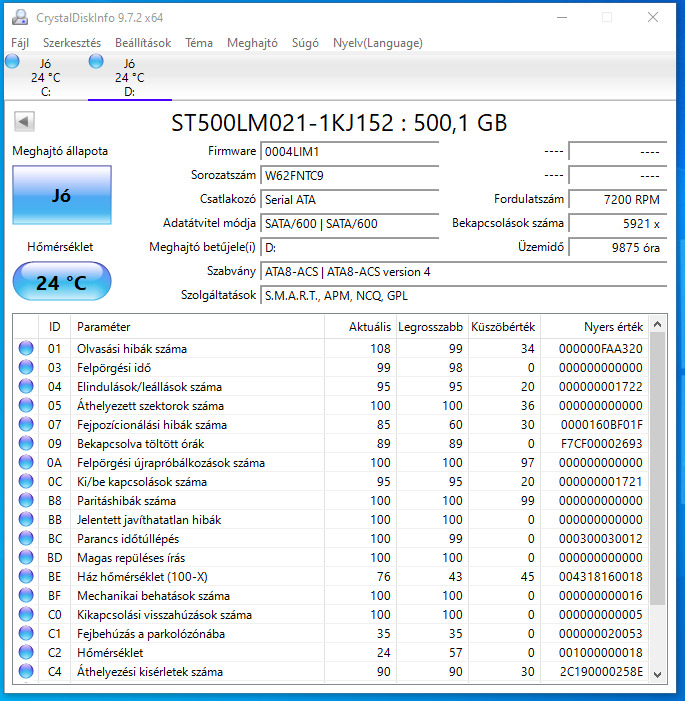Click the Küszöbérték column header

[504, 327]
